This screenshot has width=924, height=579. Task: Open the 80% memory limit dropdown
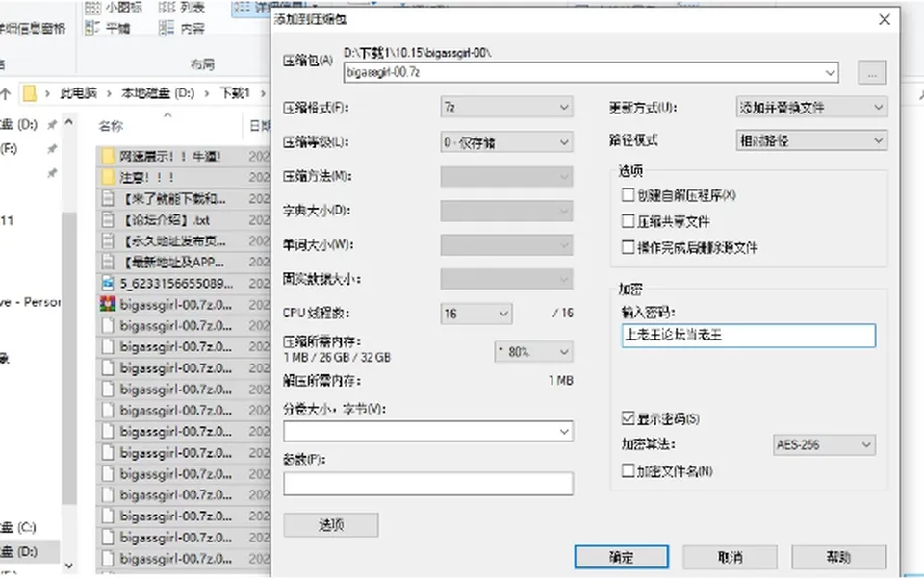pyautogui.click(x=533, y=352)
